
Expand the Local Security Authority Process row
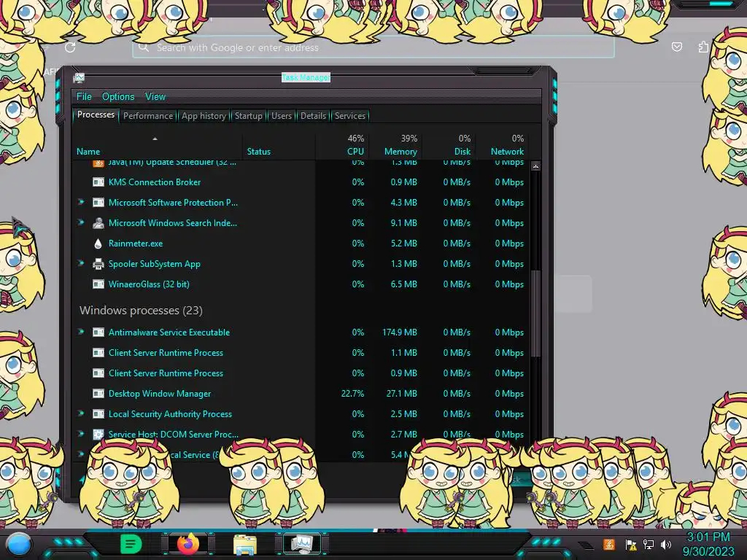[81, 414]
